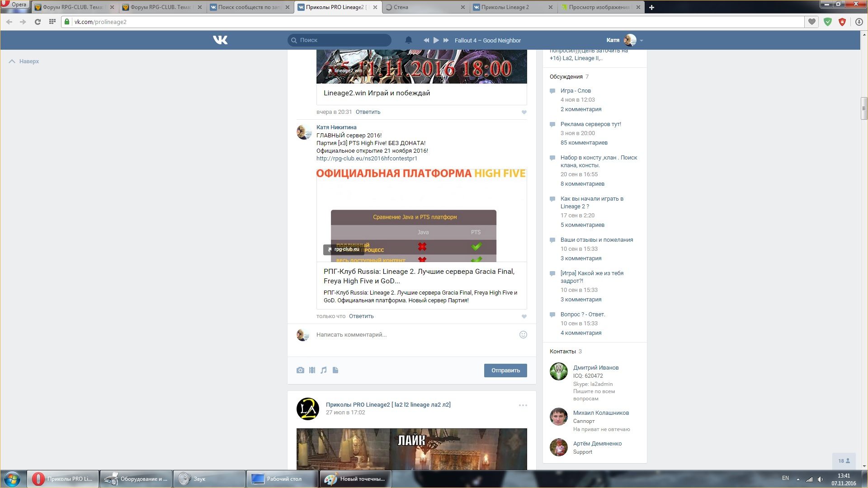The width and height of the screenshot is (868, 488).
Task: Open Приколы PRO Lineage2 post author link
Action: (388, 405)
